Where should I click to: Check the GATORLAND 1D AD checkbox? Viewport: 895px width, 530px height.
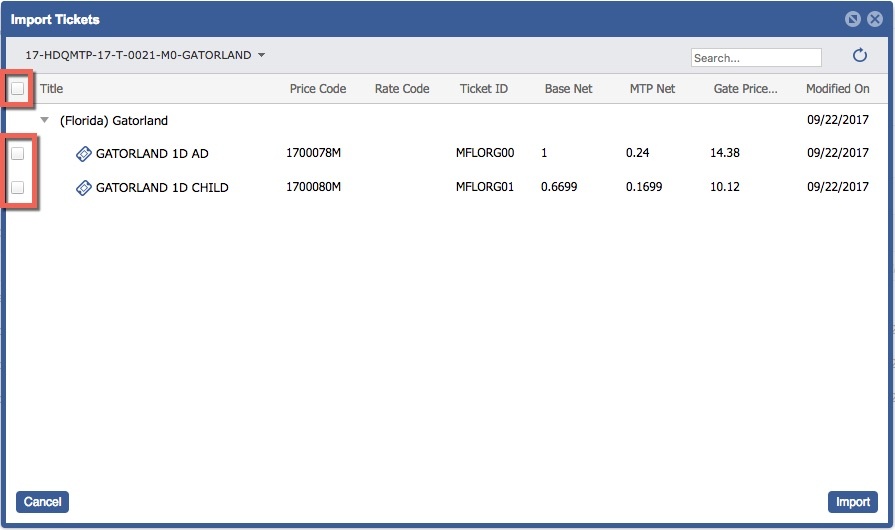click(x=18, y=154)
